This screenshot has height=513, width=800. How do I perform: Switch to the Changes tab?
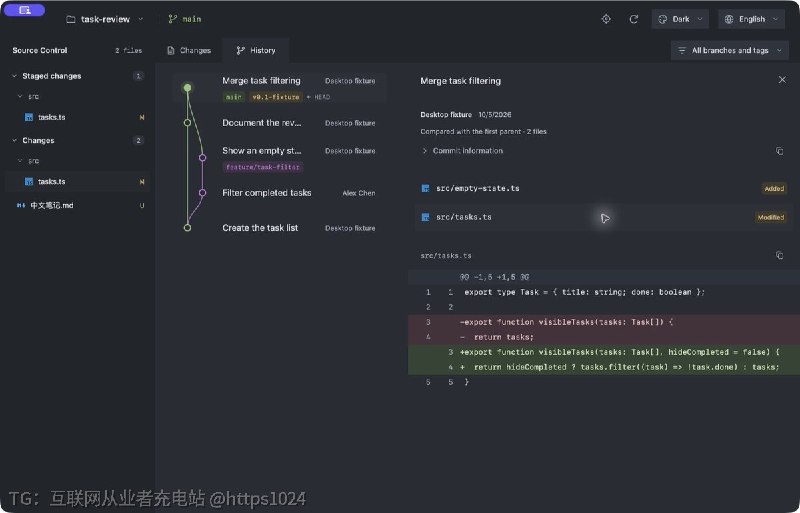tap(189, 51)
